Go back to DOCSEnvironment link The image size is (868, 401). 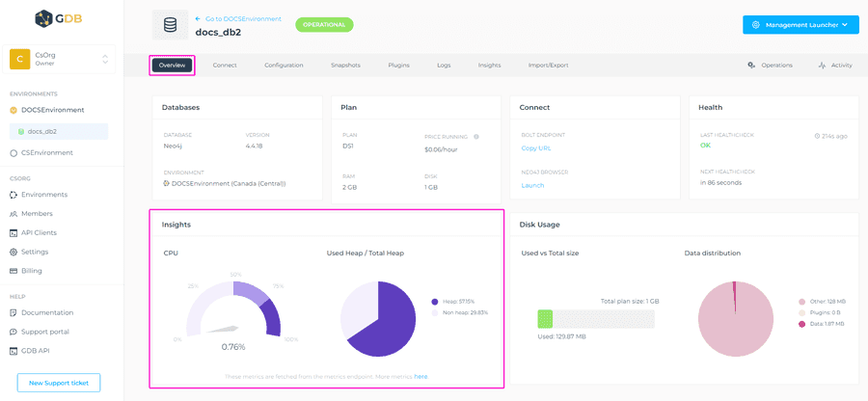point(238,19)
